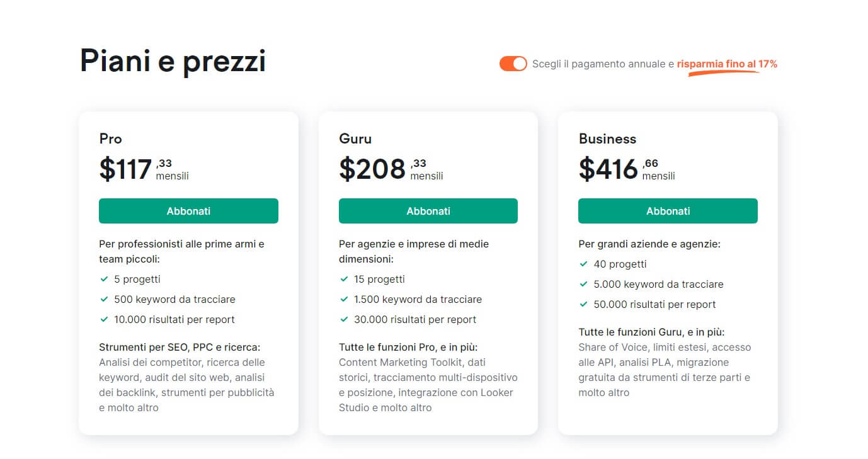The image size is (868, 459).
Task: Click the "Piani e prezzi" heading
Action: click(x=172, y=60)
